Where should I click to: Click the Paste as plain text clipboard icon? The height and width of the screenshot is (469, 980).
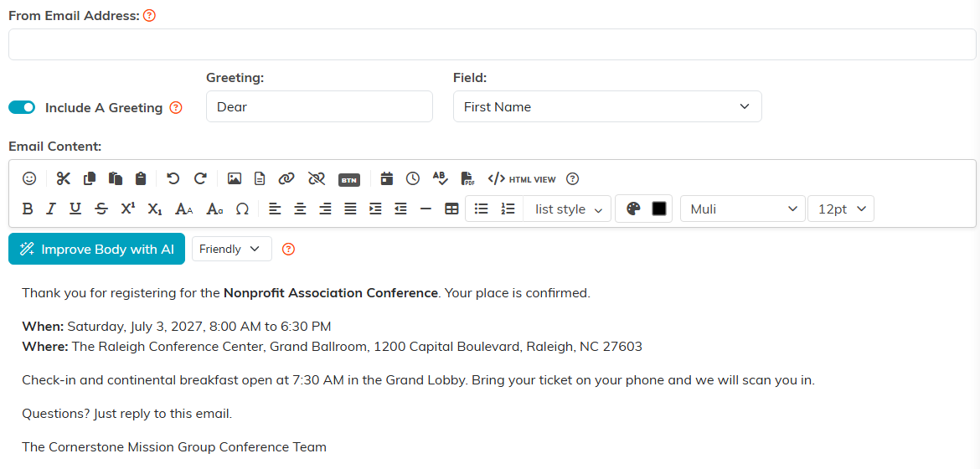click(x=141, y=179)
